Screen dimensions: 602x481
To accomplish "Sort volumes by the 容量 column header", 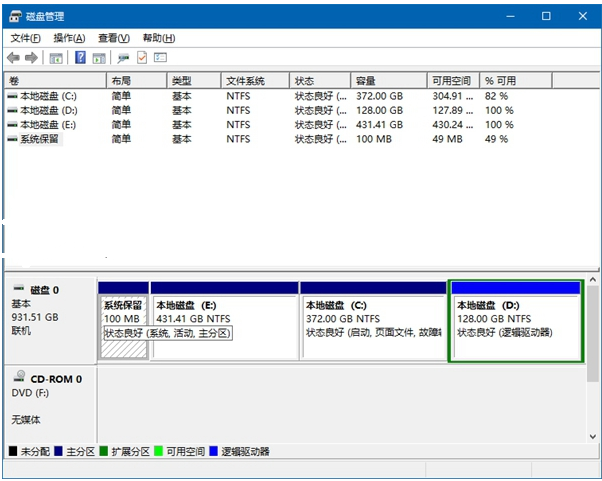I will [x=364, y=81].
